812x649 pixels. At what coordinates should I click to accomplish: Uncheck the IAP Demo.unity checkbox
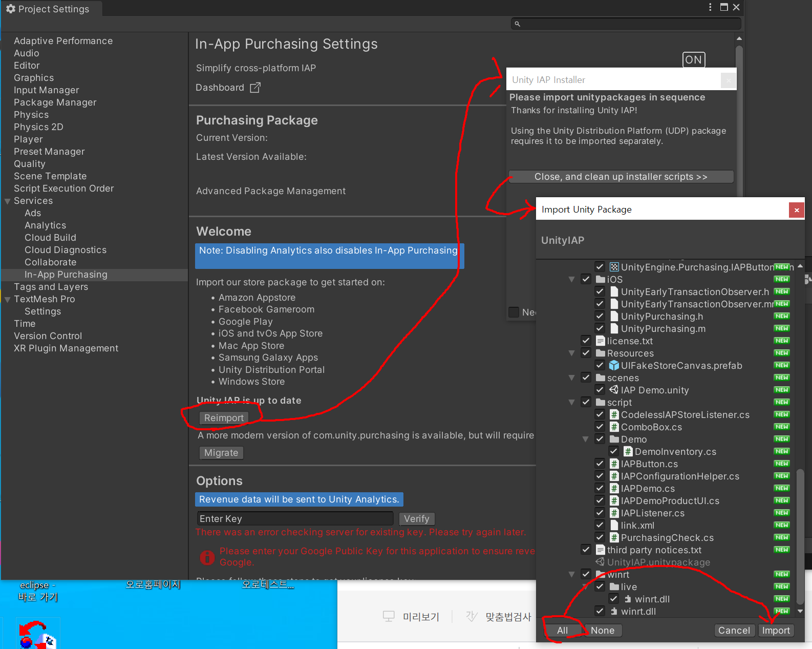tap(600, 390)
